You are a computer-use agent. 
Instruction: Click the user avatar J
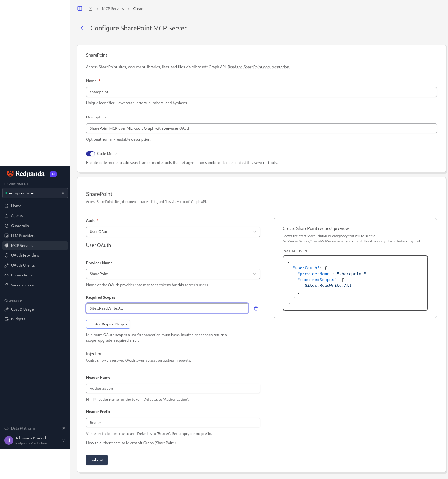[9, 440]
